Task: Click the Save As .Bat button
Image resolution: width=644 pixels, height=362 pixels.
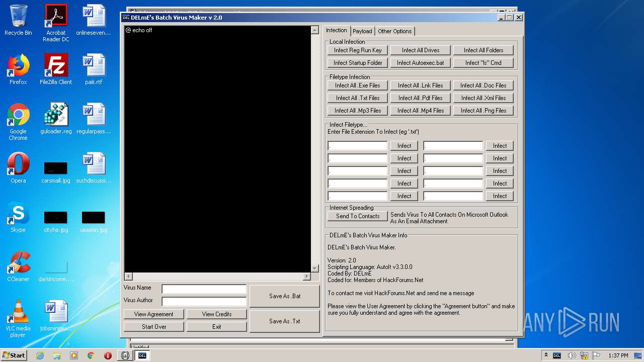Action: point(285,296)
